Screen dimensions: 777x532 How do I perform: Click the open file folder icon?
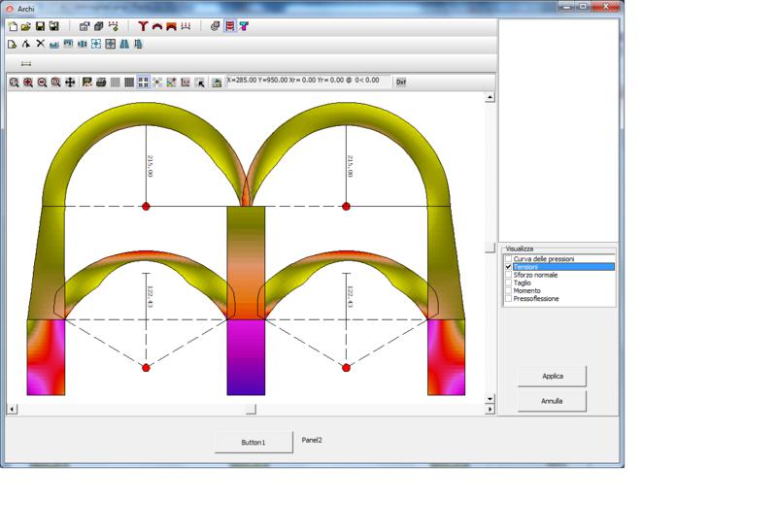[26, 26]
